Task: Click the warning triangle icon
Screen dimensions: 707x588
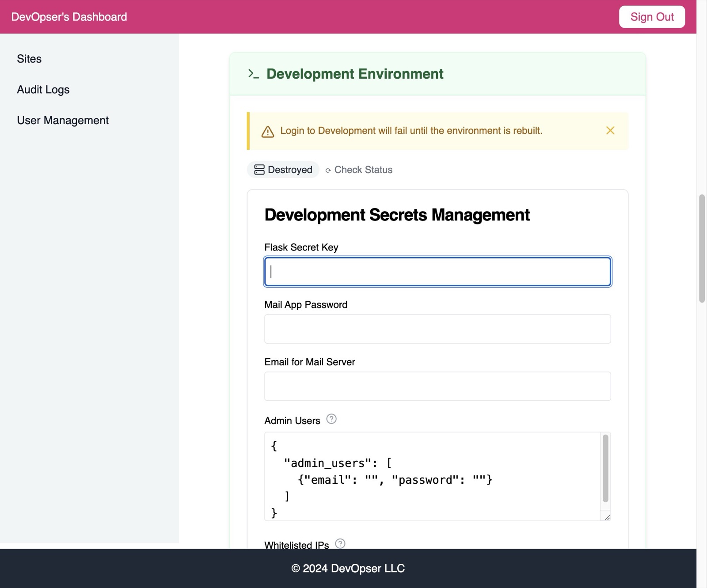Action: (x=268, y=132)
